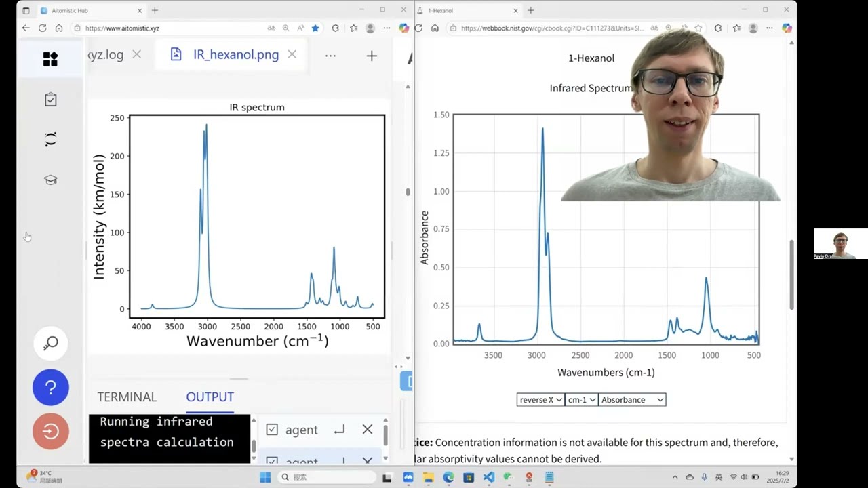Switch to the TERMINAL panel tab
Image resolution: width=868 pixels, height=488 pixels.
tap(127, 397)
